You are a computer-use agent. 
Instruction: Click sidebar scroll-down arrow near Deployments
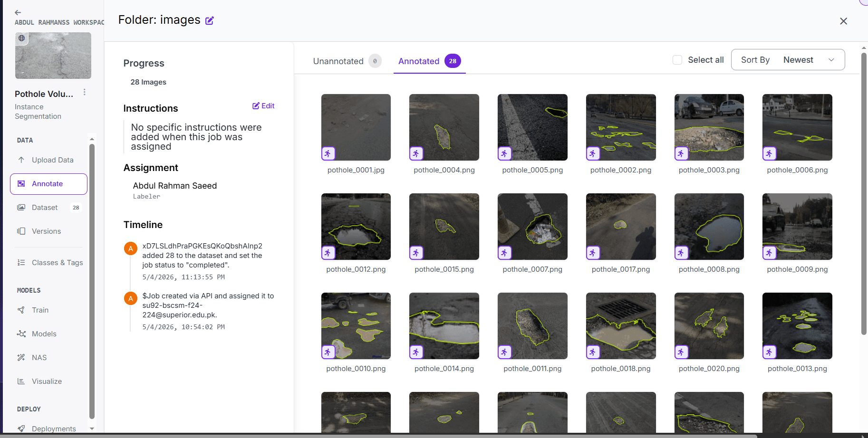pos(92,428)
